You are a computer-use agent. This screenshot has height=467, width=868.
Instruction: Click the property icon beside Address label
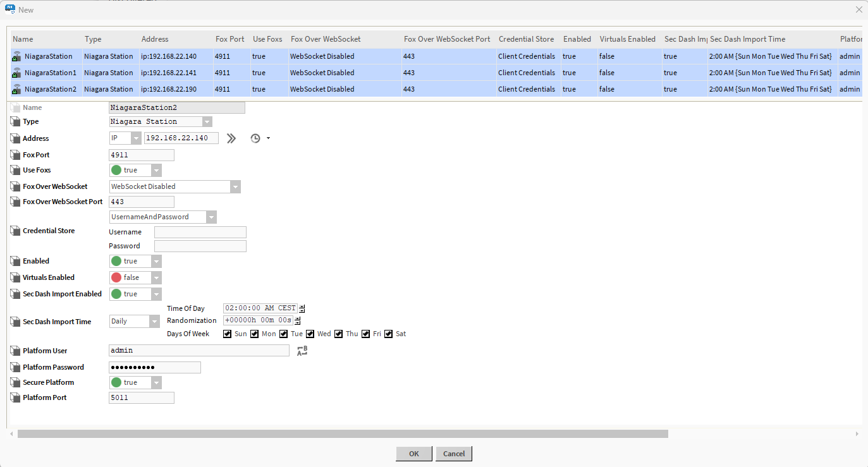coord(16,138)
